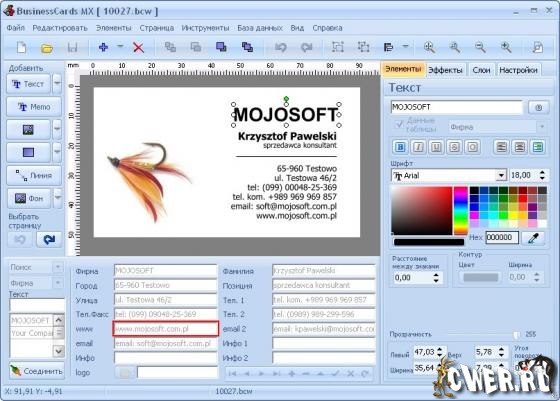Select the eyedropper color picker tool
560x401 pixels.
pyautogui.click(x=533, y=238)
